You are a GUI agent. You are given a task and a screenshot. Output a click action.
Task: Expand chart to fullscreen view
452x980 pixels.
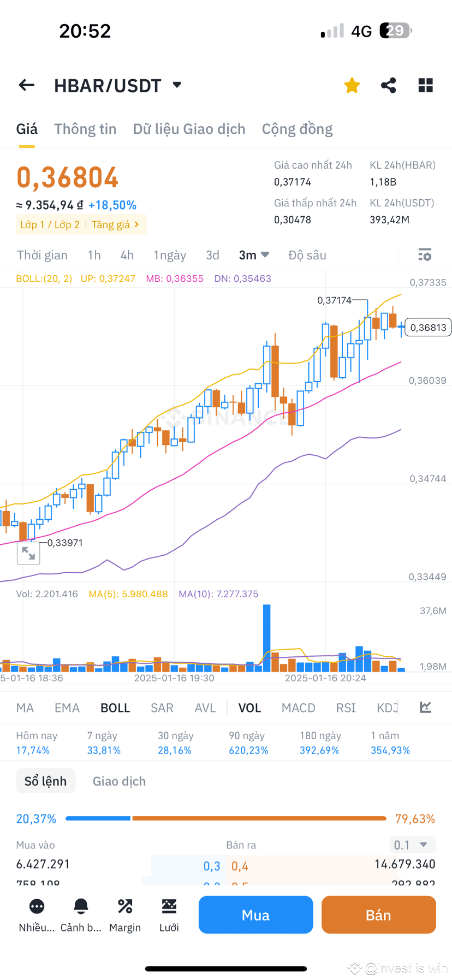(x=28, y=553)
